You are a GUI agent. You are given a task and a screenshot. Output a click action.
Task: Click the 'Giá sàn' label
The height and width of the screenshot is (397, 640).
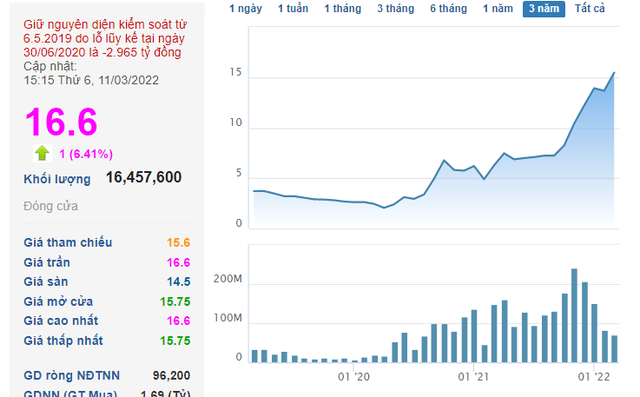pos(46,282)
